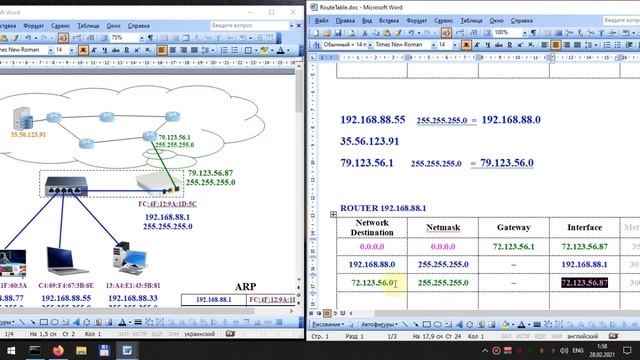Viewport: 640px width, 360px height.
Task: Click superscript icon in RouteTable formatting toolbar
Action: coord(520,45)
